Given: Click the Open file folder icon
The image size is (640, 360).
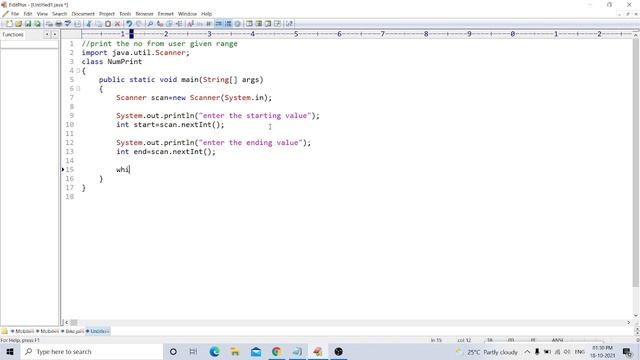Looking at the screenshot, I should (x=18, y=24).
